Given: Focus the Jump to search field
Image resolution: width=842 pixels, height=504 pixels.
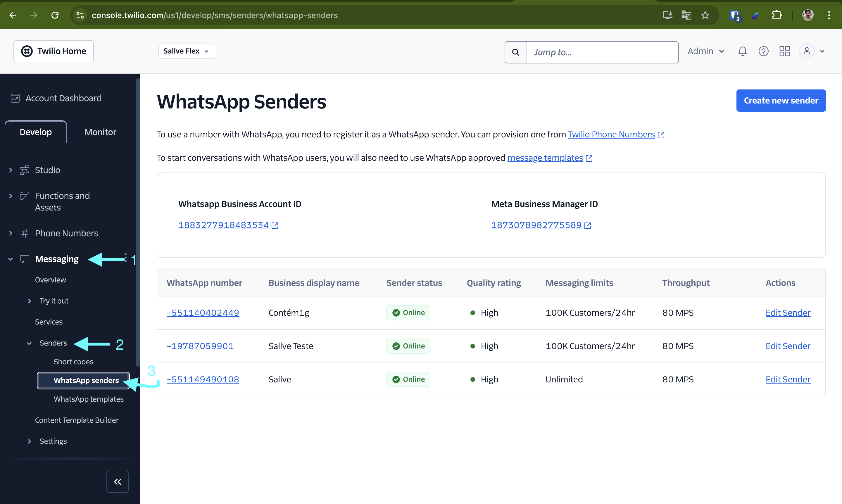Looking at the screenshot, I should coord(602,52).
